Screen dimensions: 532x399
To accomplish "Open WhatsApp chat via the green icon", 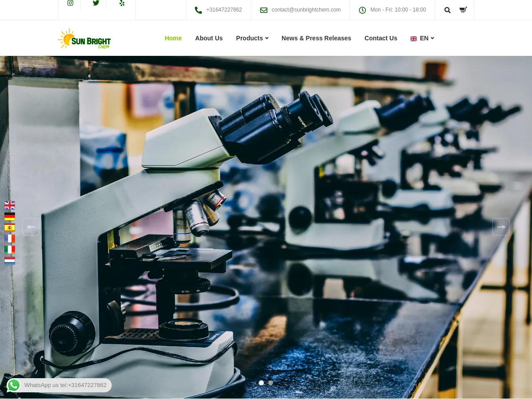I will tap(13, 385).
